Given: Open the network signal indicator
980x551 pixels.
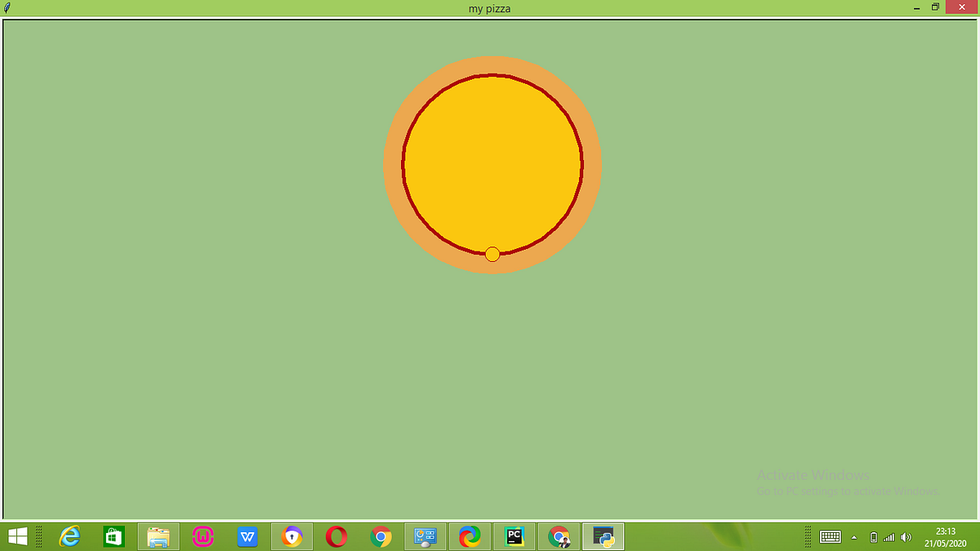Looking at the screenshot, I should [890, 536].
